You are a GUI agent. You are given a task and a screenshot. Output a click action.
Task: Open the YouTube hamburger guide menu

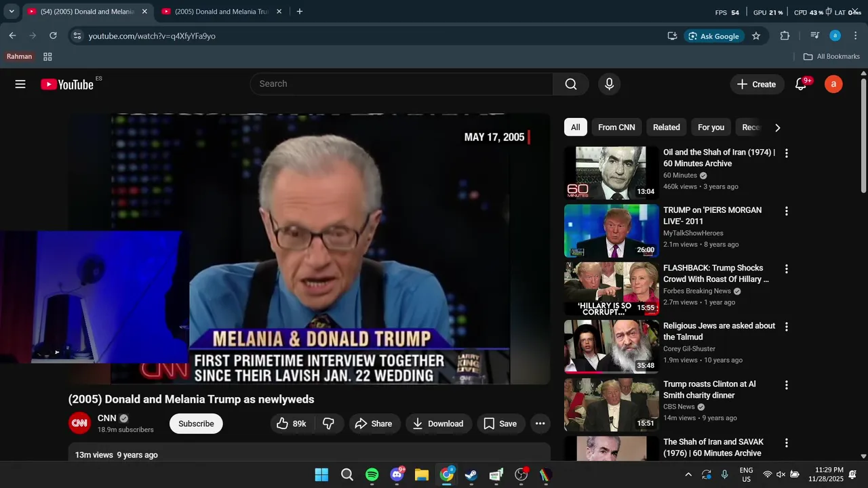(20, 84)
